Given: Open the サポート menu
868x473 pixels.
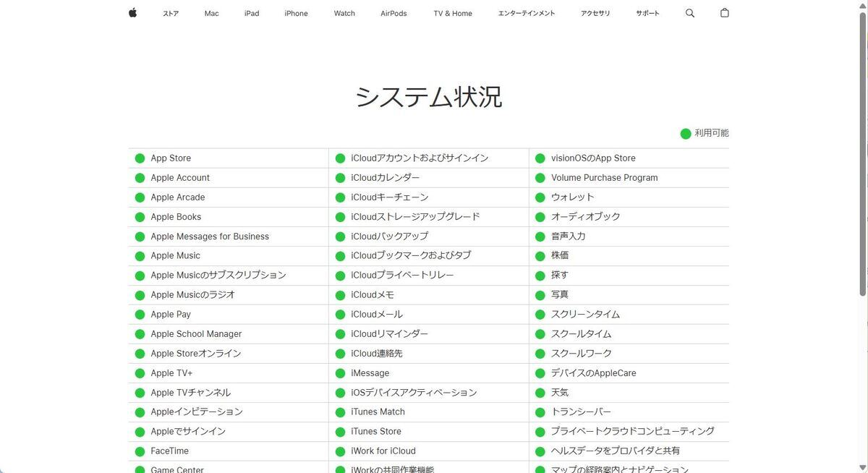Looking at the screenshot, I should (x=647, y=13).
